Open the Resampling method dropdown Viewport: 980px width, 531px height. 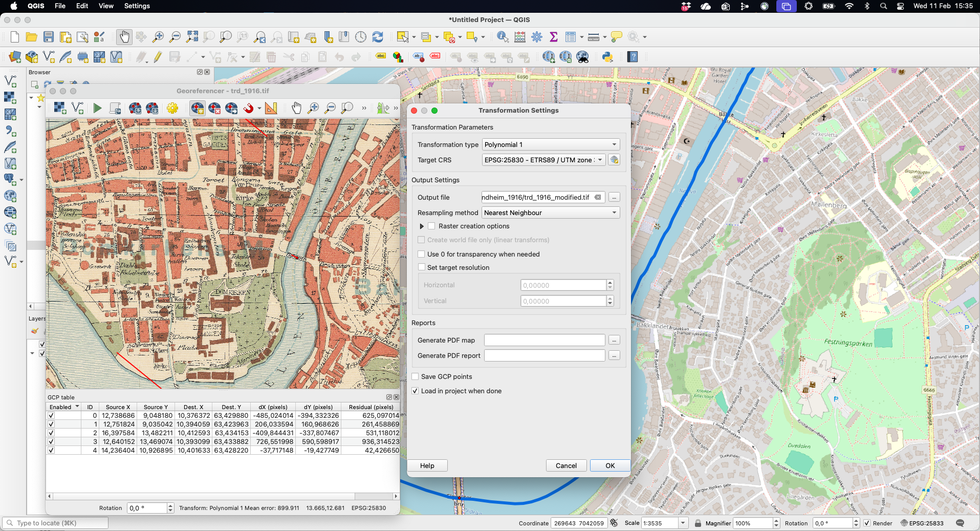click(550, 213)
